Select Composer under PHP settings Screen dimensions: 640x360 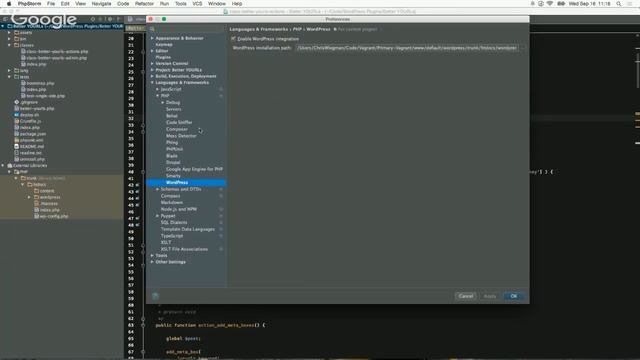tap(177, 129)
